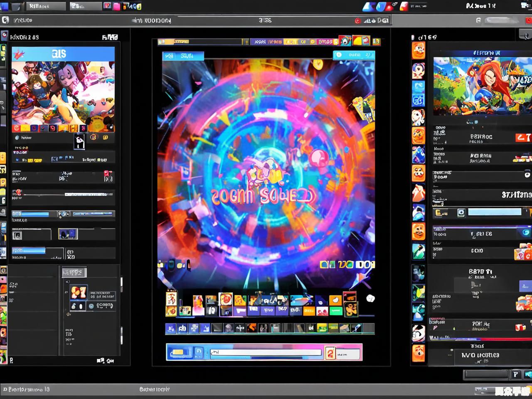This screenshot has width=532, height=399.
Task: Click the blue square icon left of the white field
Action: pos(199,353)
